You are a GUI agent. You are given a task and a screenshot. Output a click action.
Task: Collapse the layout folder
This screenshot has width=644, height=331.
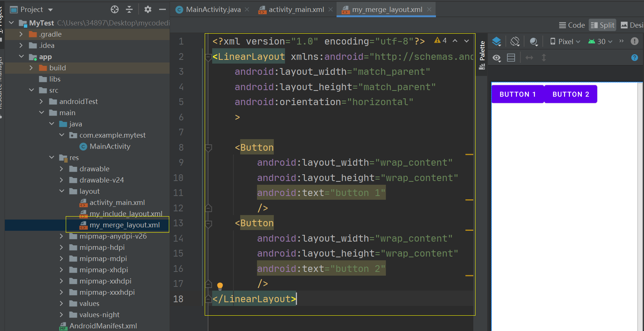point(62,191)
